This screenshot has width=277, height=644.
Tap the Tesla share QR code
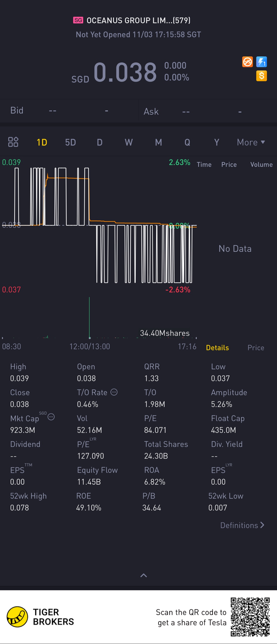pos(250,617)
